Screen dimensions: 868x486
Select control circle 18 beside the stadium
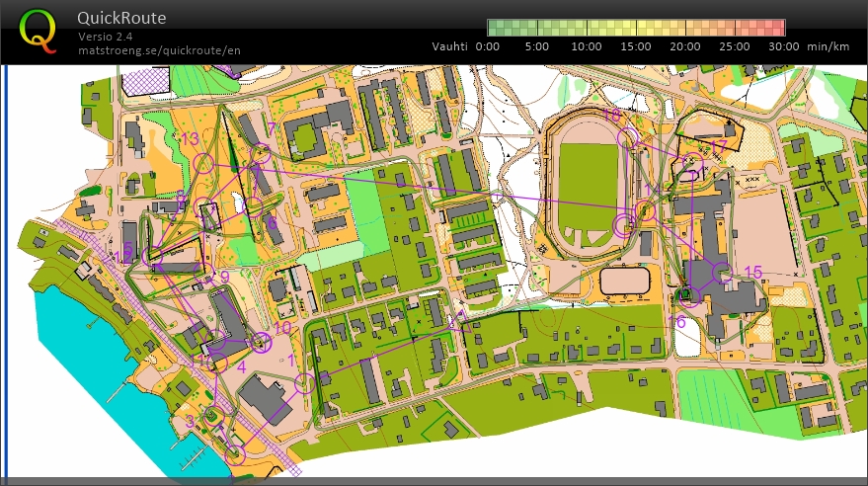point(627,137)
